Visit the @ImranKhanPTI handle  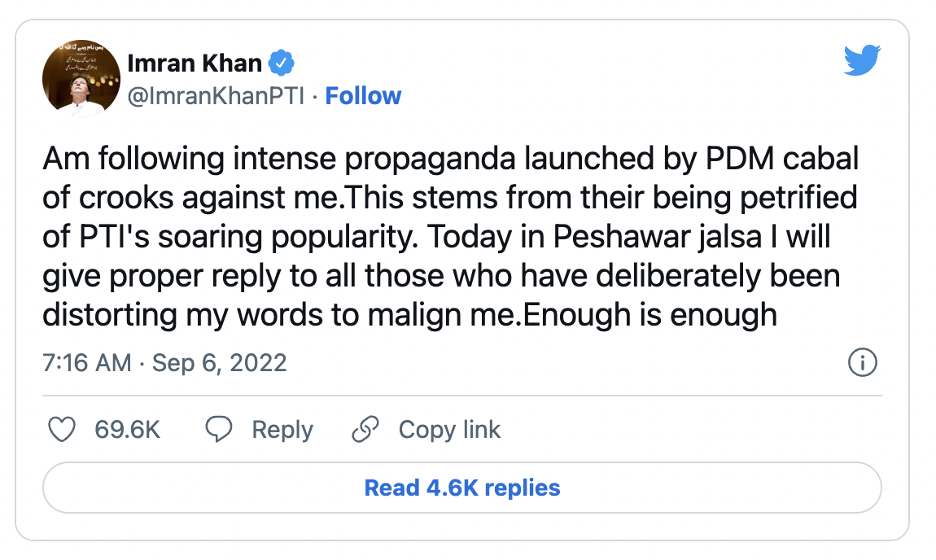pos(216,95)
